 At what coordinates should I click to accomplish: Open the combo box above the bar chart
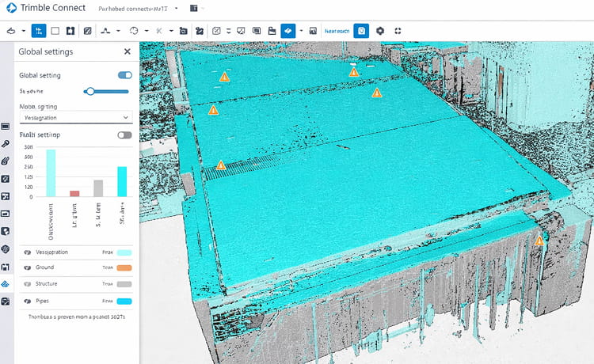(x=76, y=118)
